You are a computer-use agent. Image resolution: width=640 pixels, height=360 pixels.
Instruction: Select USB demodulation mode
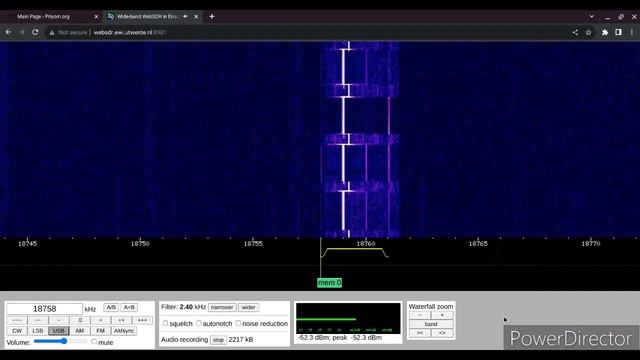click(59, 331)
